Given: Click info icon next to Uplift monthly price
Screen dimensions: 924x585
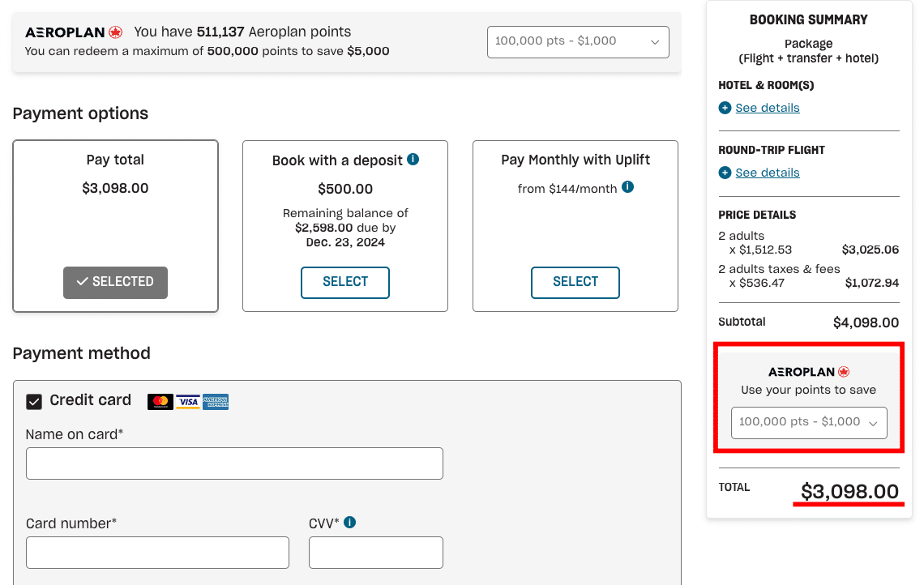Looking at the screenshot, I should click(627, 187).
